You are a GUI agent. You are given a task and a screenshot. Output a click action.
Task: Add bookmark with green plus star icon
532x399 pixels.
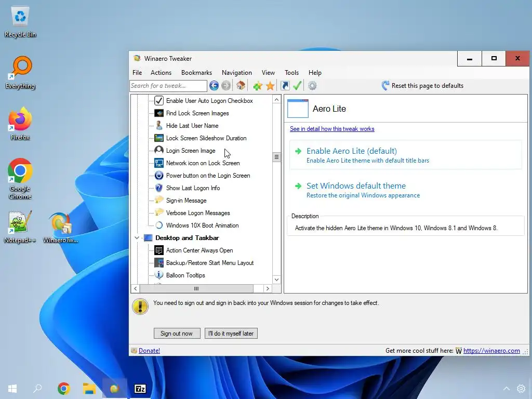(x=258, y=86)
